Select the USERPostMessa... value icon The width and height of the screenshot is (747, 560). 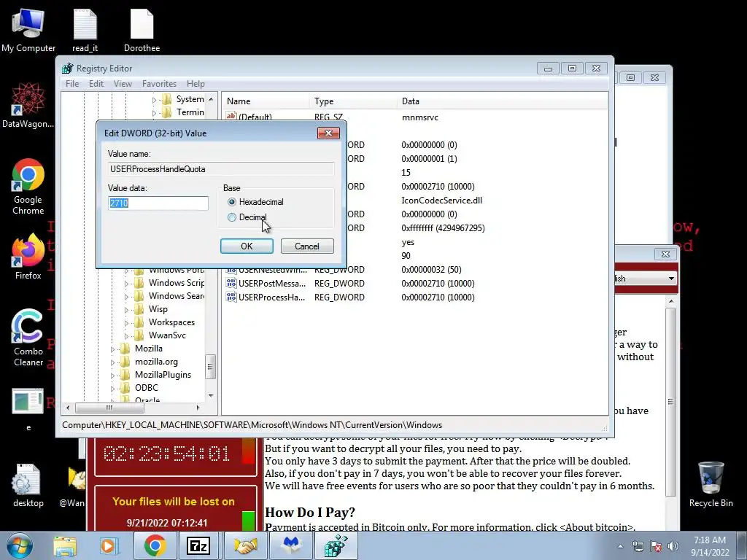pos(231,284)
